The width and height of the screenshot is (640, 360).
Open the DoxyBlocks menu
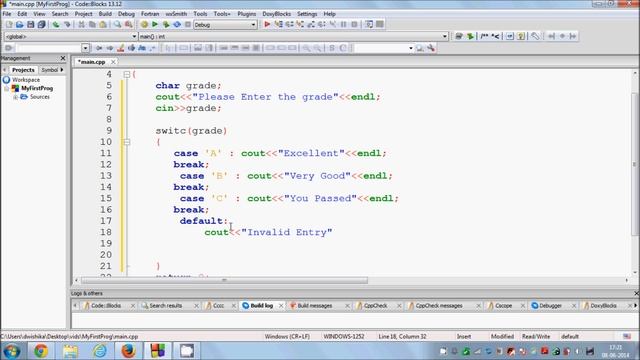click(276, 14)
